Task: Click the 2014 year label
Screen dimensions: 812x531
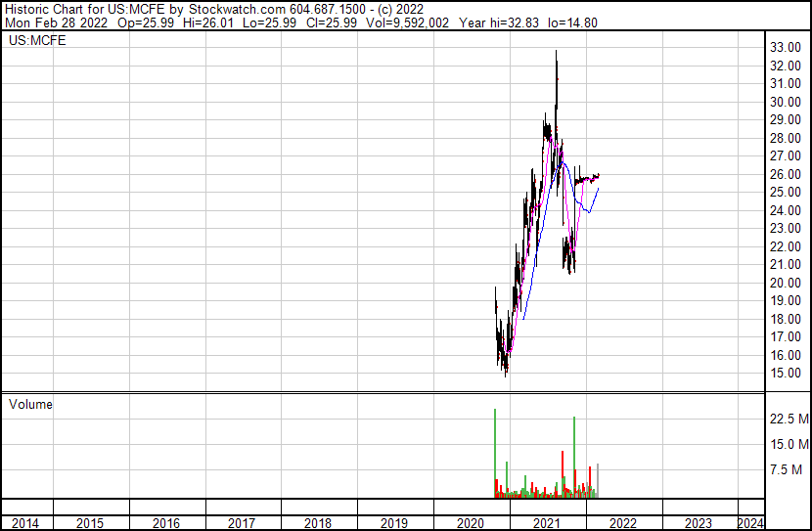Action: (25, 523)
